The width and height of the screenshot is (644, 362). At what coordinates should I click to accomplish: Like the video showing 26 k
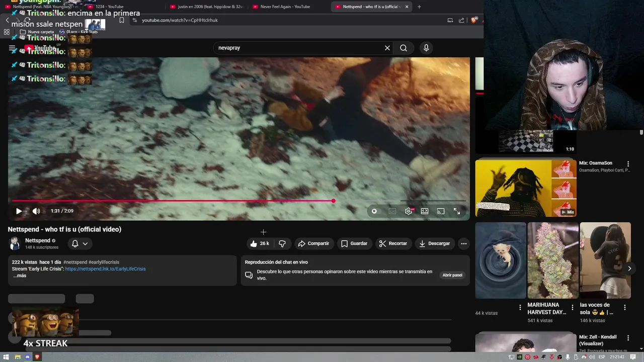click(x=260, y=243)
